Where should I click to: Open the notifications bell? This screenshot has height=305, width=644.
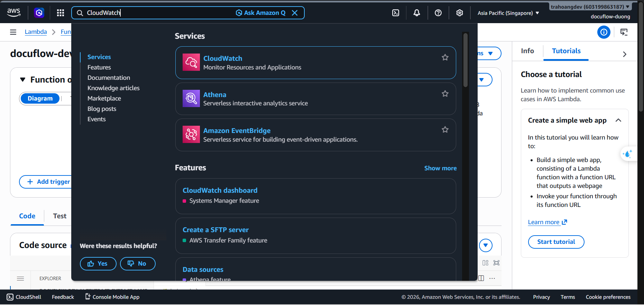417,13
